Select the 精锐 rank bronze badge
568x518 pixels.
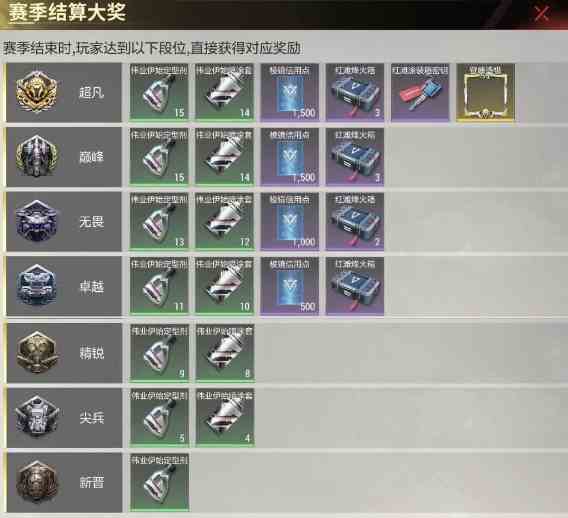pos(36,352)
